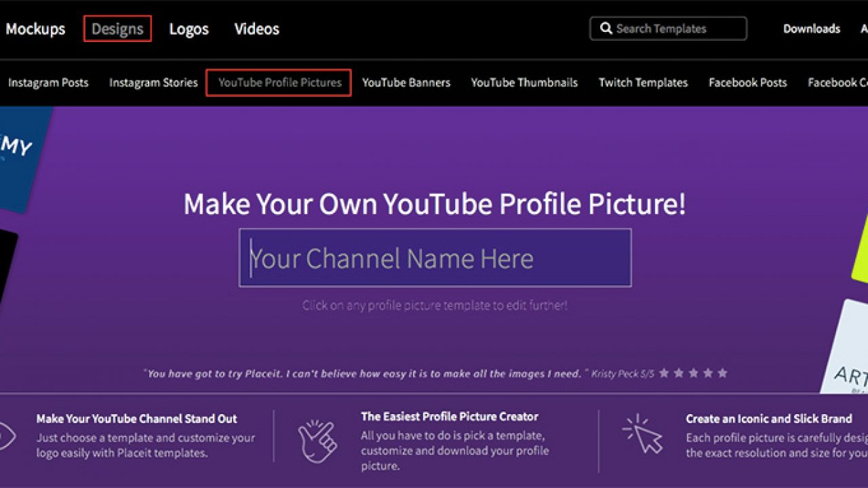Screen dimensions: 868x488
Task: Select YouTube Profile Pictures category
Action: (x=279, y=83)
